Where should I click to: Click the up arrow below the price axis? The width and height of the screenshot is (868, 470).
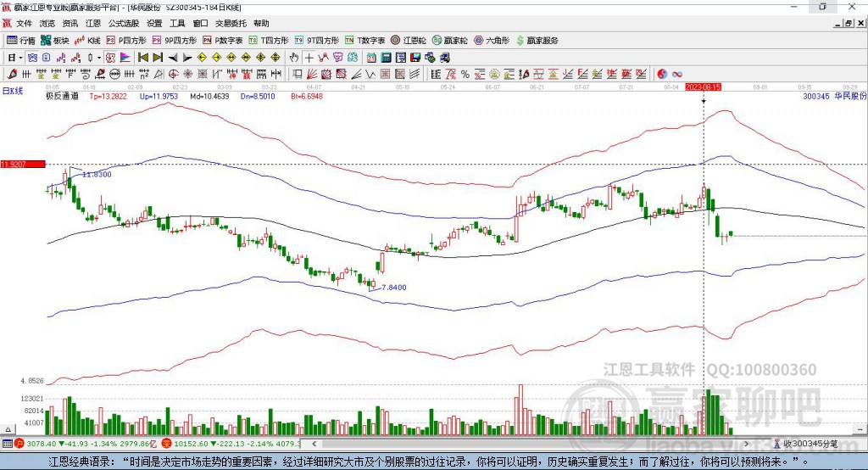[8, 429]
